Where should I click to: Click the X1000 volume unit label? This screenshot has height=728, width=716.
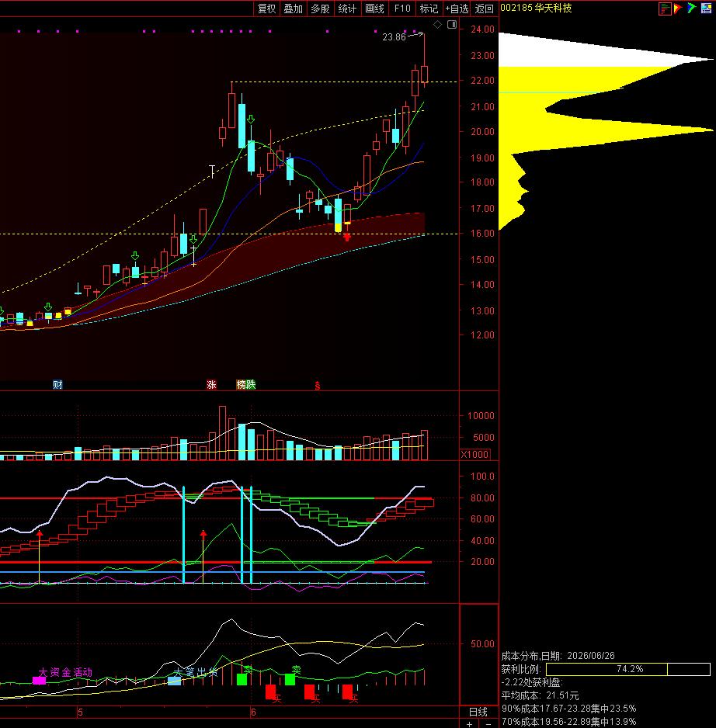pos(474,454)
